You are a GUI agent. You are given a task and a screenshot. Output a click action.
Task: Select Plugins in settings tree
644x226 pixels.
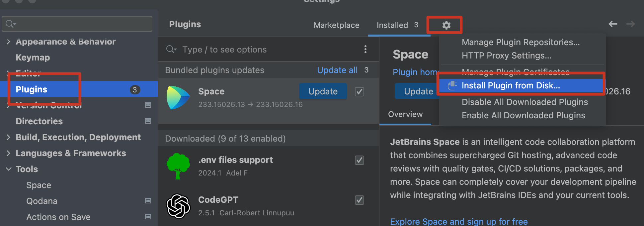click(79, 89)
